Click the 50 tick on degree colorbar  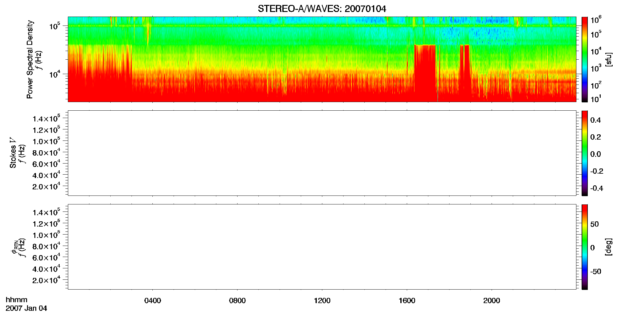595,224
